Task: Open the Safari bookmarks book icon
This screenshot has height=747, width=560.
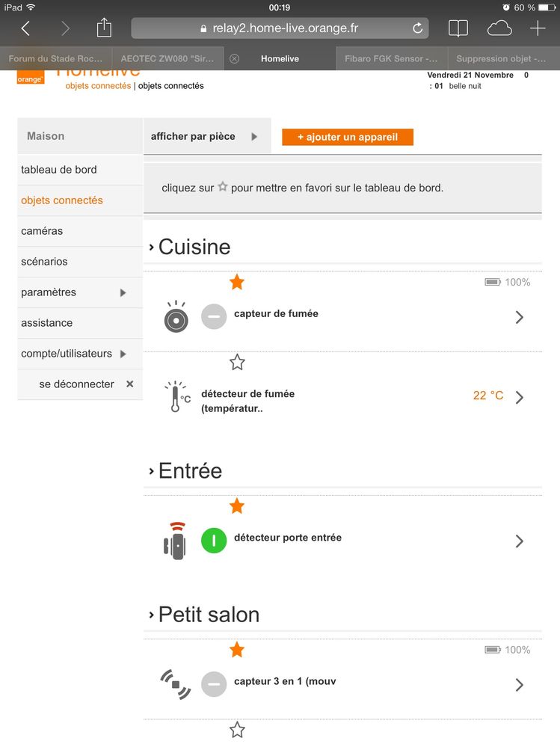Action: pyautogui.click(x=458, y=28)
